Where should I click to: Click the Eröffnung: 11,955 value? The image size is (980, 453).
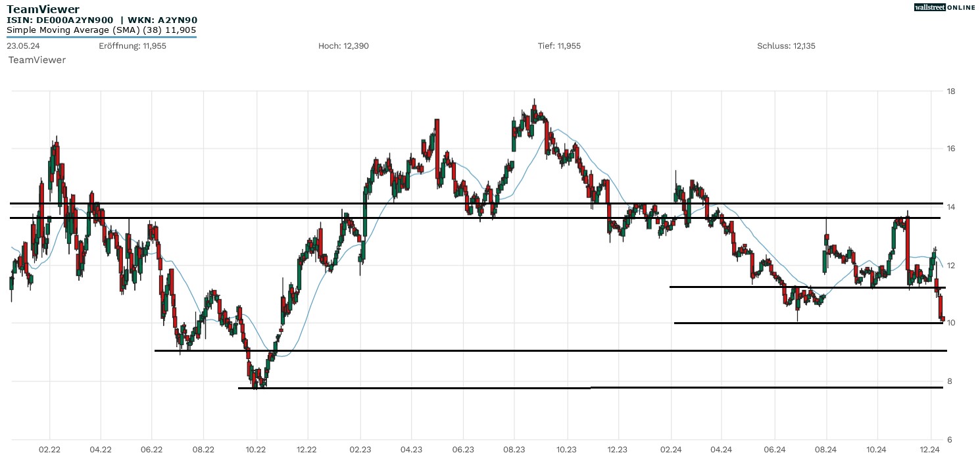132,46
